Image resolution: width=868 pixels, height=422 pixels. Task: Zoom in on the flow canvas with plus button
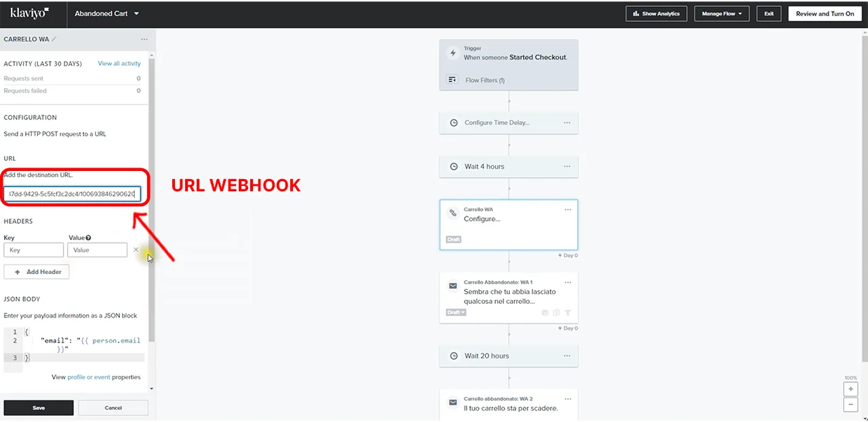[x=850, y=389]
